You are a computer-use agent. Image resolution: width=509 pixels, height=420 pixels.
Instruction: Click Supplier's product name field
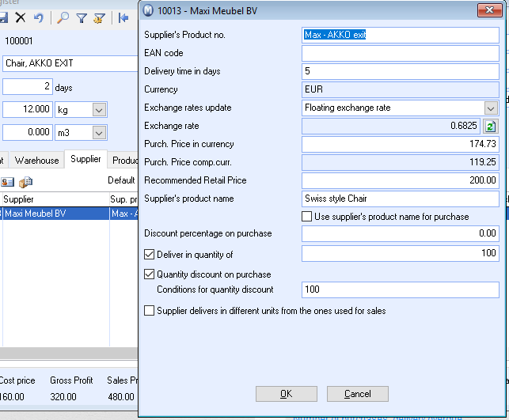tap(401, 199)
